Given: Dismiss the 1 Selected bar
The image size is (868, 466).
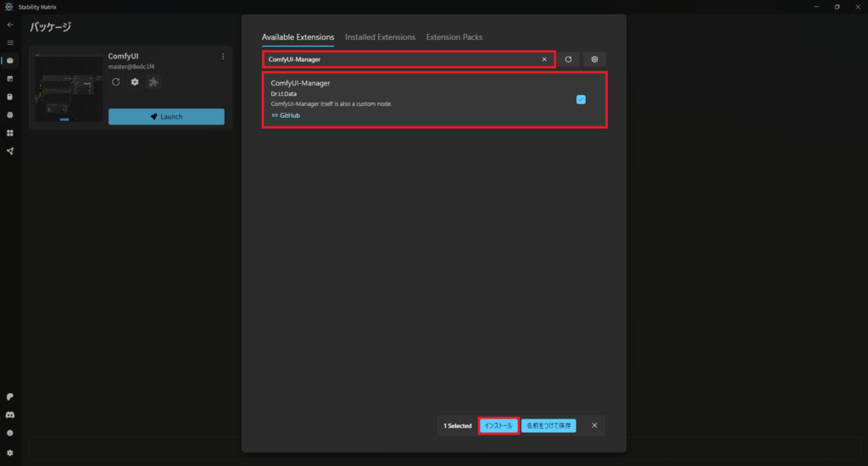Looking at the screenshot, I should pyautogui.click(x=594, y=425).
